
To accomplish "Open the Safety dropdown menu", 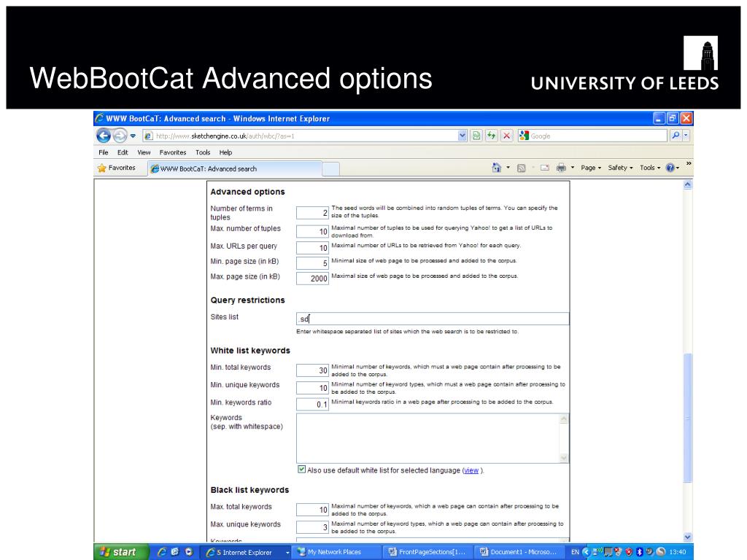I will 620,168.
